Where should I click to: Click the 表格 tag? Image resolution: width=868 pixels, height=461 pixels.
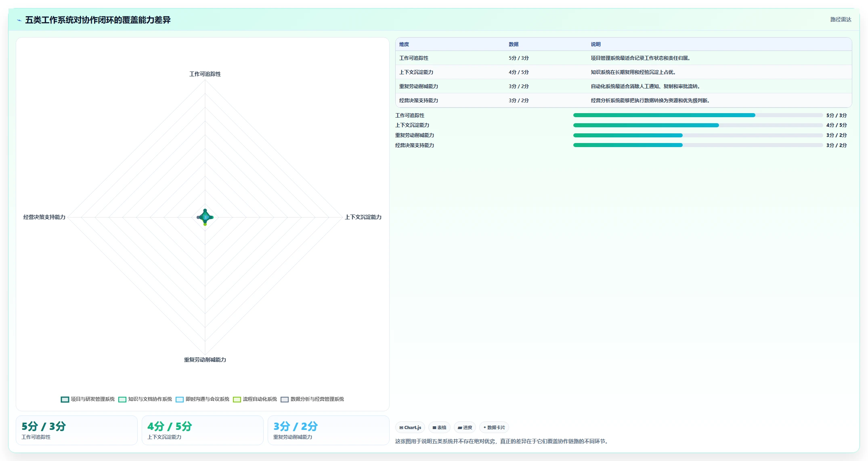[x=439, y=427]
